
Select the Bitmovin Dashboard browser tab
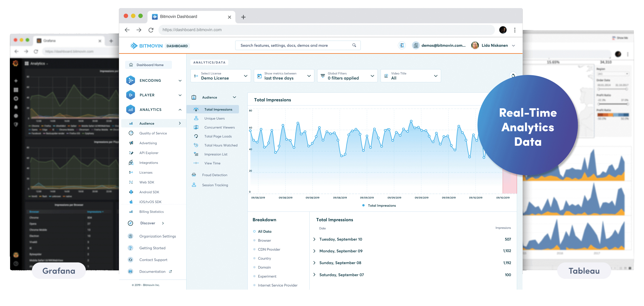[x=191, y=17]
